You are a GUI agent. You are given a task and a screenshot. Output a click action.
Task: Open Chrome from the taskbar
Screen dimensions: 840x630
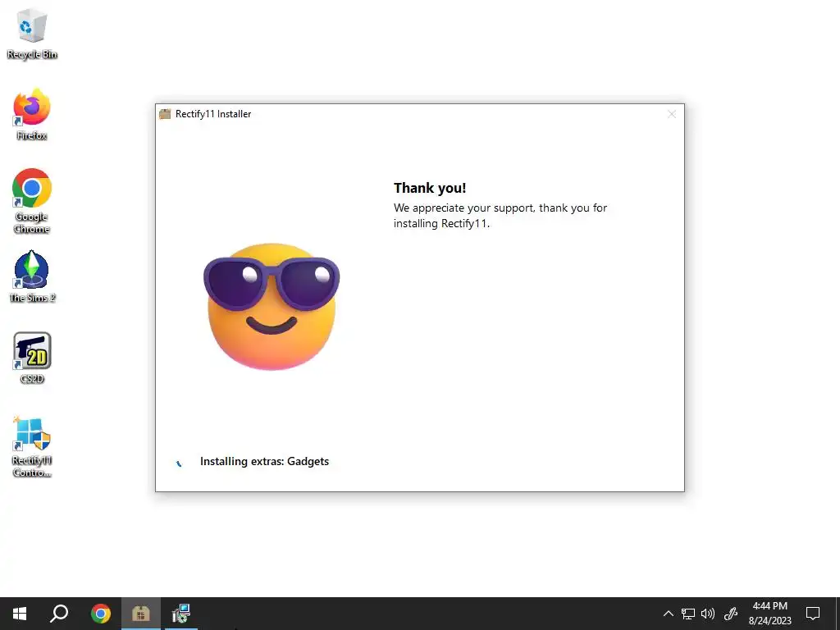point(101,614)
